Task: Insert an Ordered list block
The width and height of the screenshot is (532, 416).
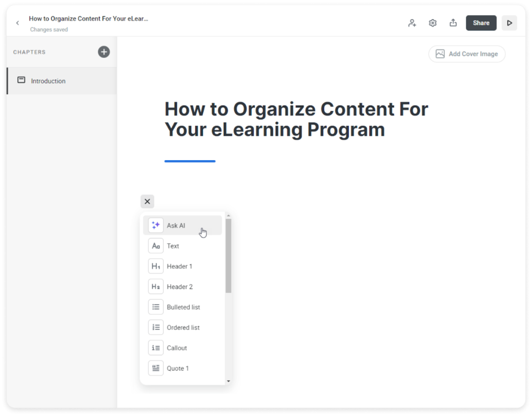Action: click(182, 328)
